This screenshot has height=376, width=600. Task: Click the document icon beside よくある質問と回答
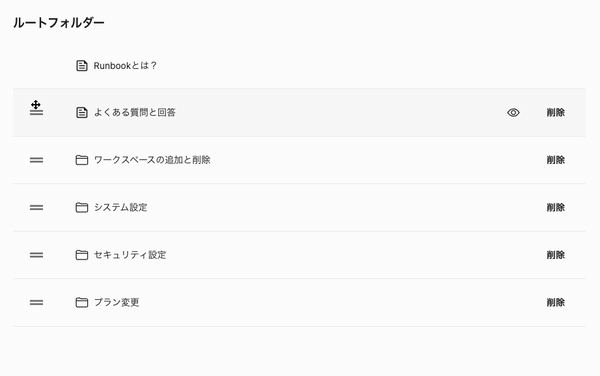click(x=82, y=112)
